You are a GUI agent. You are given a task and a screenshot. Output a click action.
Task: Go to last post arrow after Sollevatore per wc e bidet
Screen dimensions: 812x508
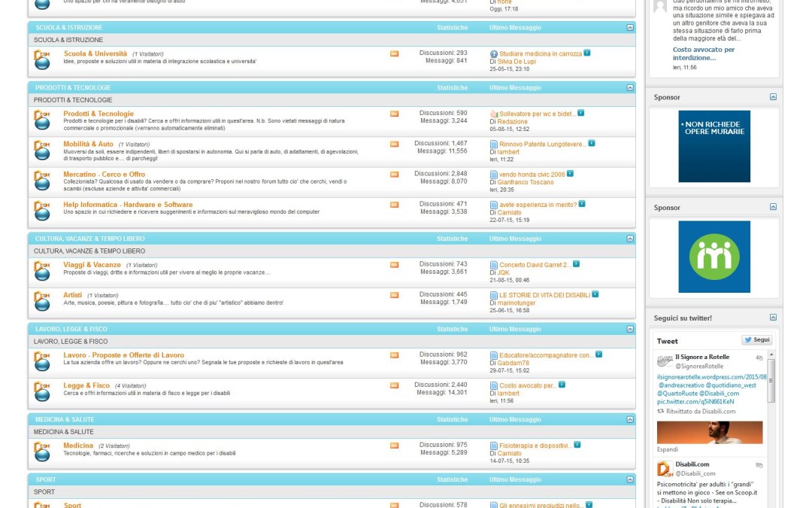580,113
